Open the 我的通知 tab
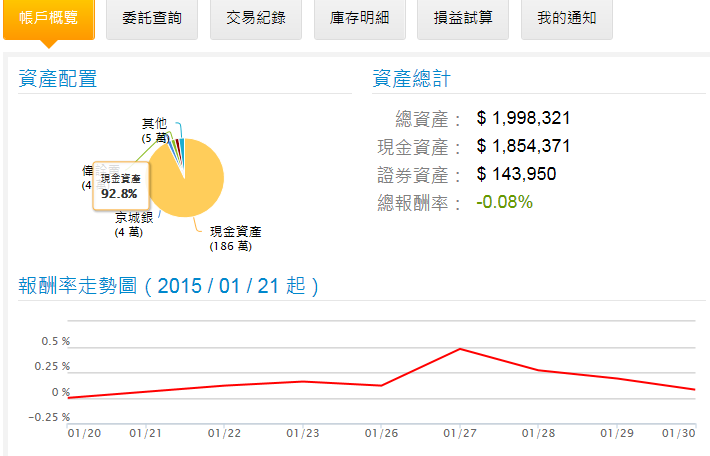The height and width of the screenshot is (456, 710). click(x=566, y=19)
